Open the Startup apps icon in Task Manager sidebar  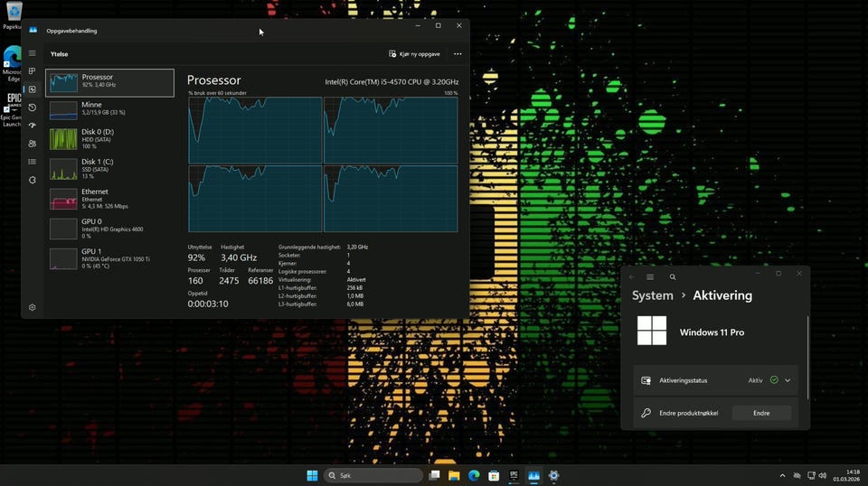click(32, 126)
